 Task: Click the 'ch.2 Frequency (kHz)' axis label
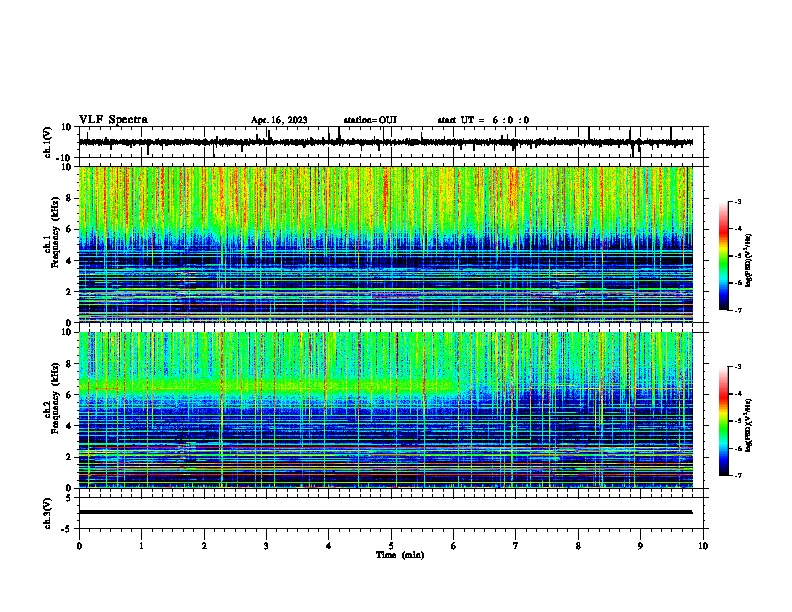(51, 398)
